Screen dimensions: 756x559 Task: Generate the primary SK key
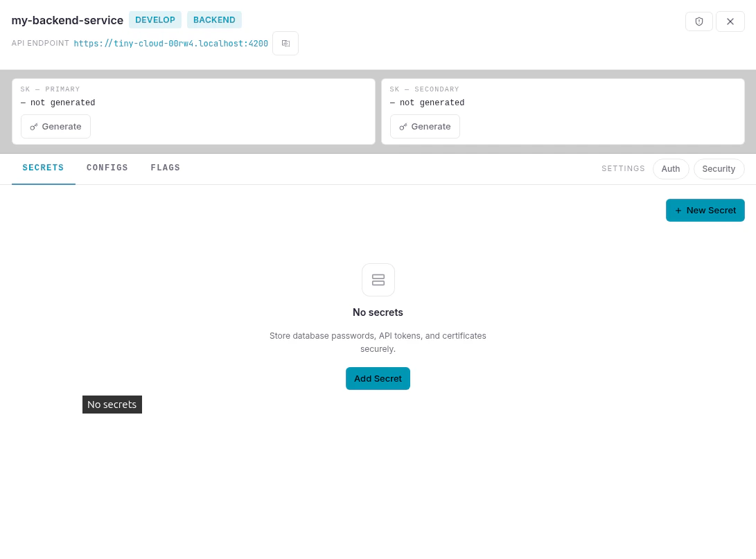pos(55,126)
